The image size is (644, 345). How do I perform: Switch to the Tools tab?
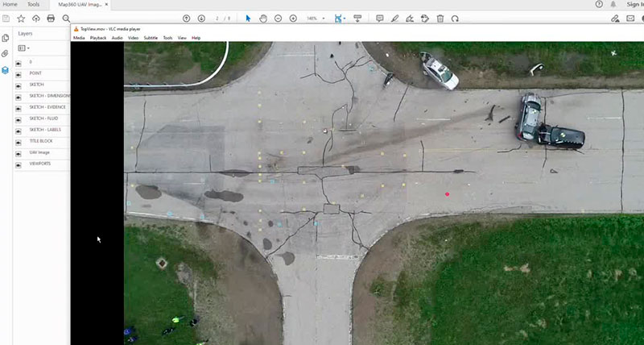33,4
